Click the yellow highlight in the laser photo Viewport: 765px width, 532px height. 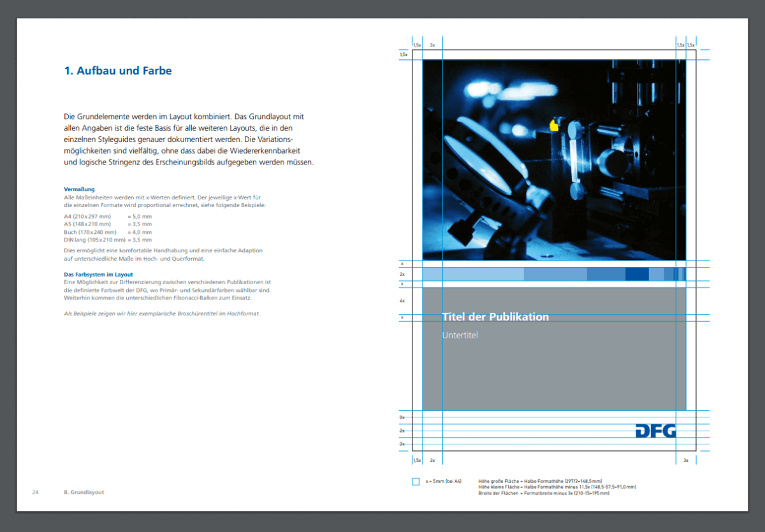point(553,127)
